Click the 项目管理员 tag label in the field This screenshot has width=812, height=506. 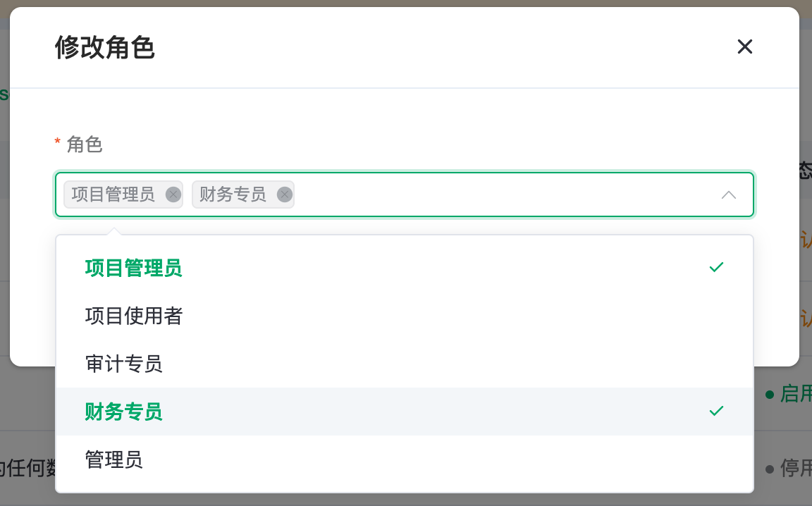click(x=113, y=195)
